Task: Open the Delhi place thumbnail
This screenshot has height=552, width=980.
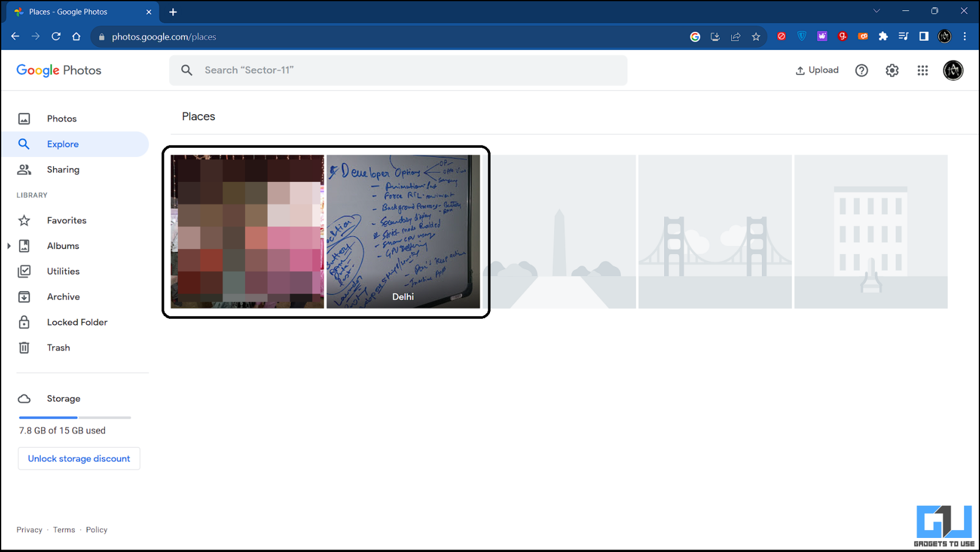Action: point(403,231)
